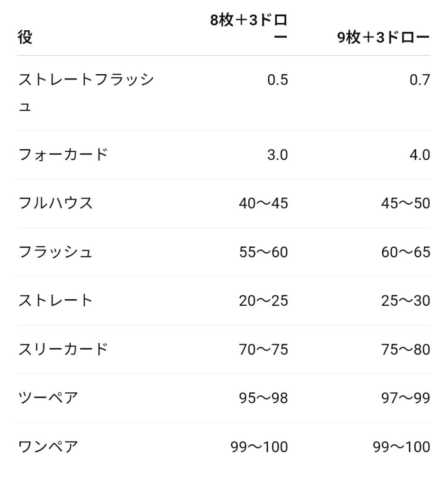The image size is (448, 484).
Task: Select the ストレート row label
Action: point(55,301)
